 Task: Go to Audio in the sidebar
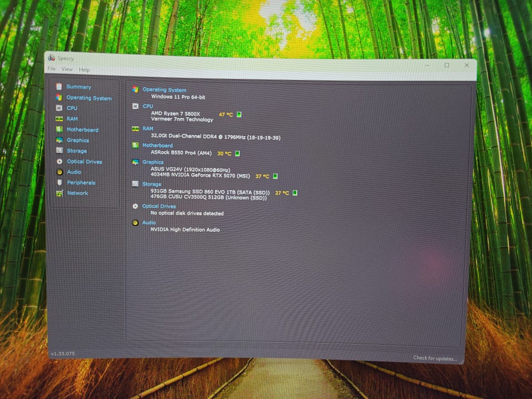(74, 172)
